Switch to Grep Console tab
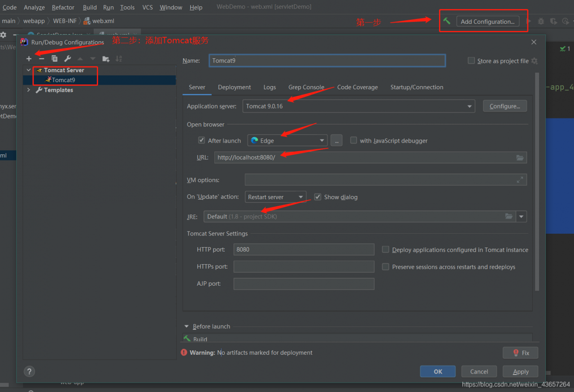Screen dimensions: 574x392 (306, 87)
